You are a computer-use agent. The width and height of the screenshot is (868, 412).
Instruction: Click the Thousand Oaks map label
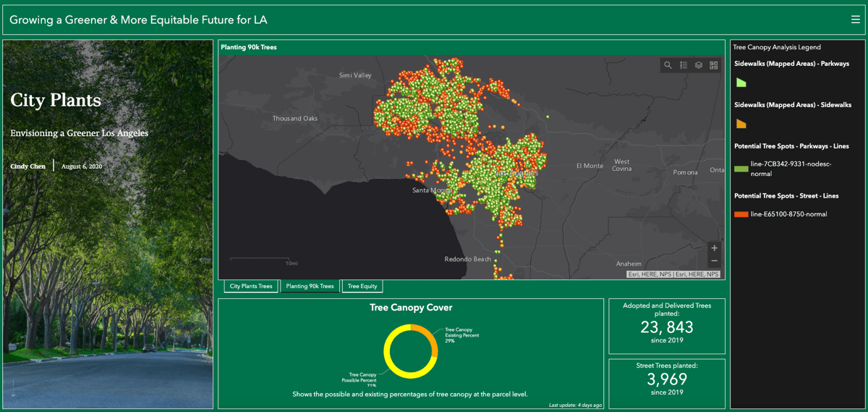point(295,119)
